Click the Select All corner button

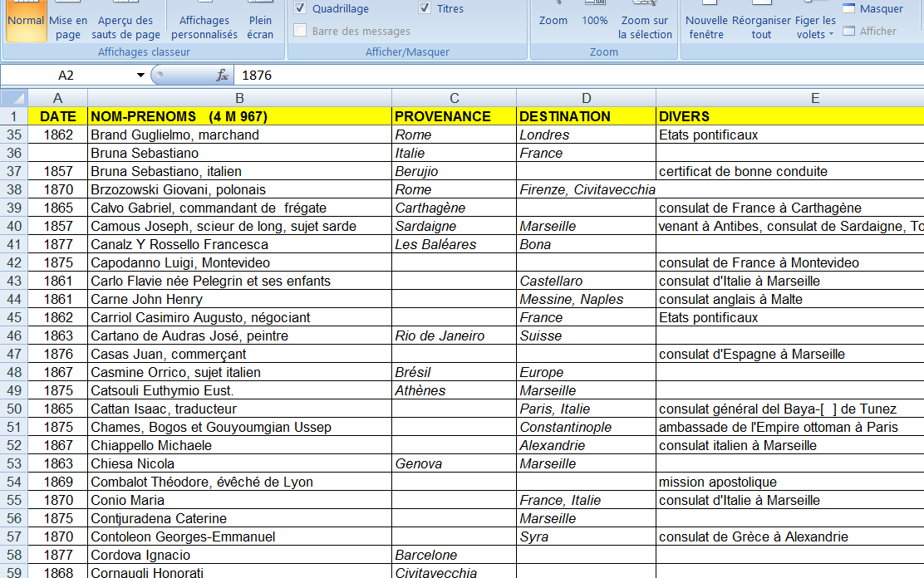[x=14, y=98]
